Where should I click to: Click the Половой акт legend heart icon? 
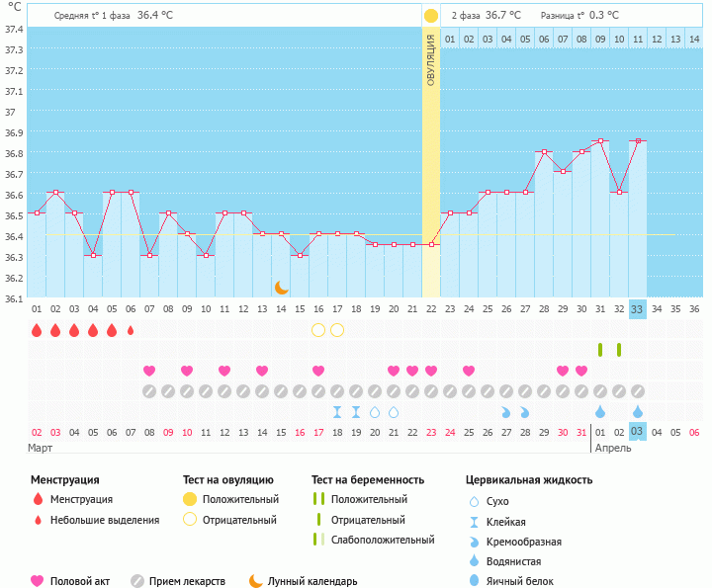click(38, 581)
